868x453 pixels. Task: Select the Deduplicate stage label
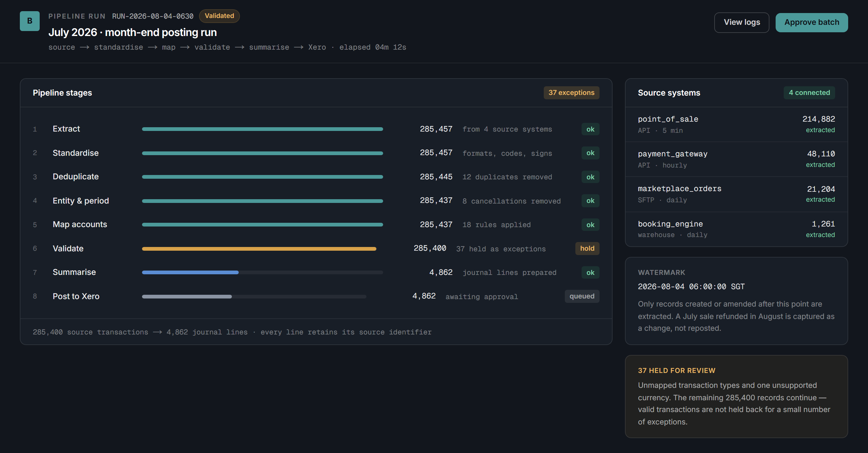(x=76, y=177)
